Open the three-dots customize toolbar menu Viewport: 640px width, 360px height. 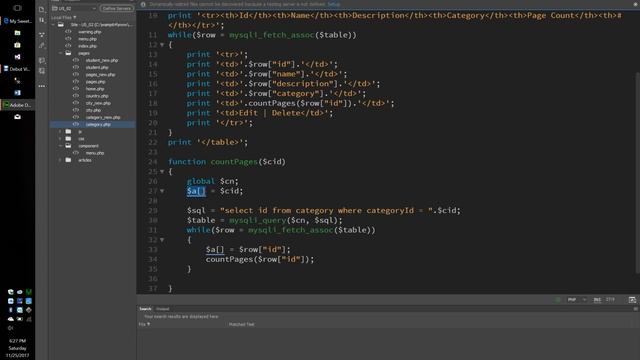point(42,86)
